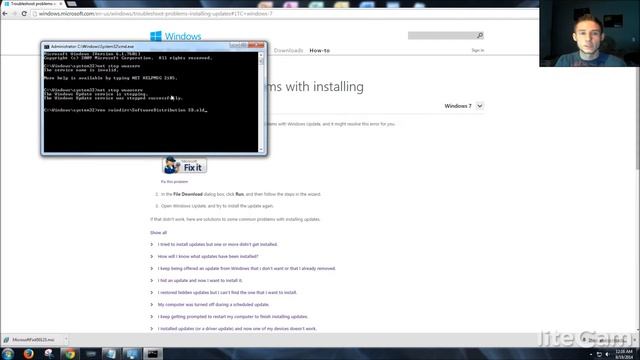
Task: Open Google Chrome from the taskbar
Action: point(70,354)
